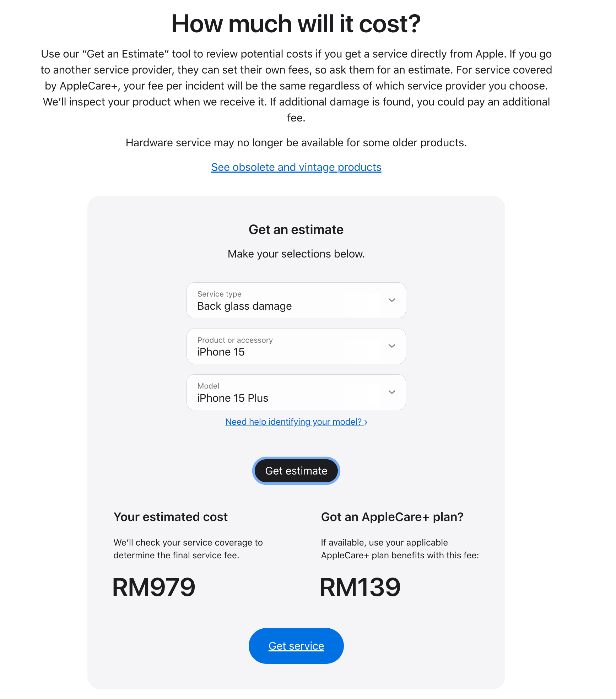Click the RM979 estimated cost amount
This screenshot has height=699, width=616.
154,587
